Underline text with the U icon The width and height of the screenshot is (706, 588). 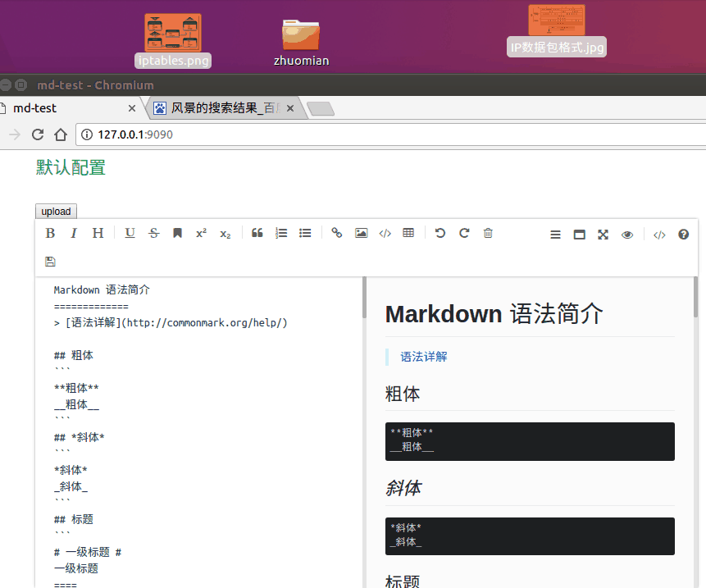click(x=130, y=233)
